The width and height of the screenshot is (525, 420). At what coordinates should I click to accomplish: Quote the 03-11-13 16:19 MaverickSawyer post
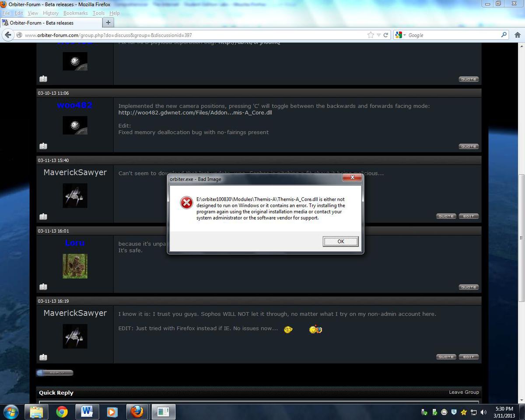tap(446, 357)
